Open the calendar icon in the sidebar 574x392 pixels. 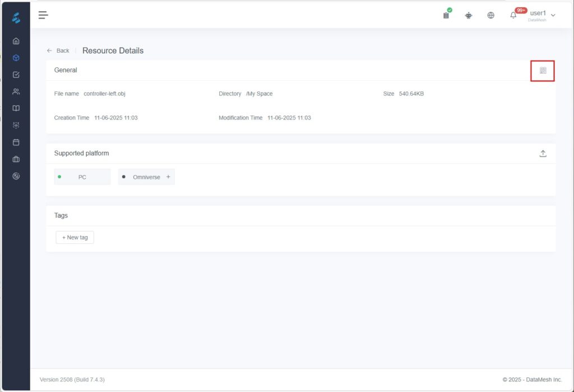pyautogui.click(x=16, y=142)
